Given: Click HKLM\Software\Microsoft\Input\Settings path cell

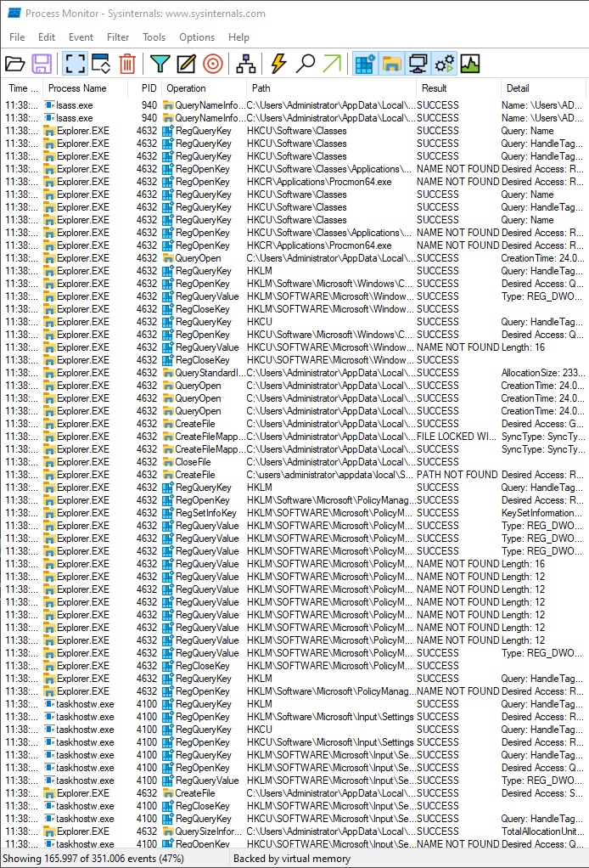Looking at the screenshot, I should [x=330, y=716].
